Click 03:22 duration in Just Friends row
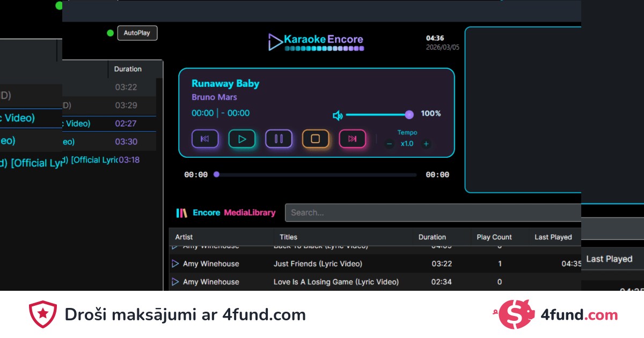644x338 pixels. (x=442, y=263)
